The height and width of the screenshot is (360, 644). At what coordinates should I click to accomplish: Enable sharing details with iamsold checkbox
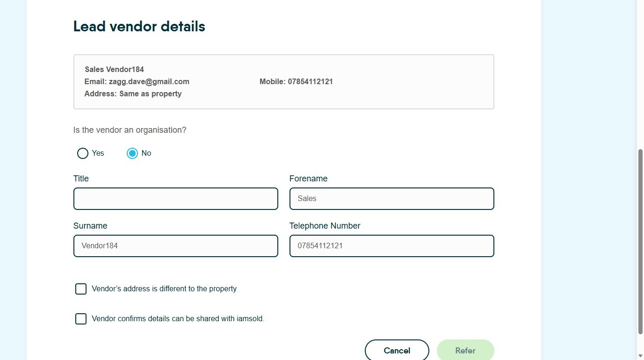point(81,319)
